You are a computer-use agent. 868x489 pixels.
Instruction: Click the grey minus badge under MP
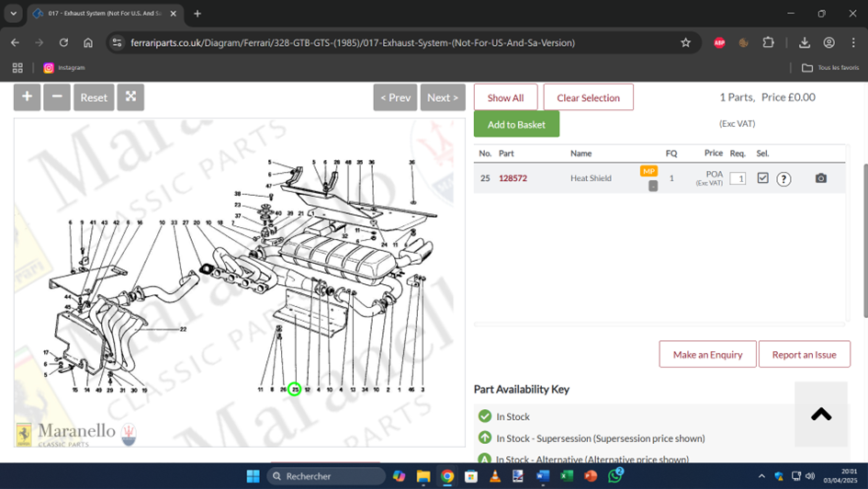653,186
